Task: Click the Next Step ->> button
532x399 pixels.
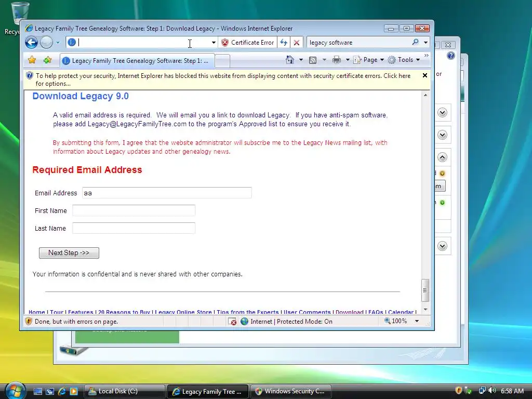Action: [x=69, y=253]
